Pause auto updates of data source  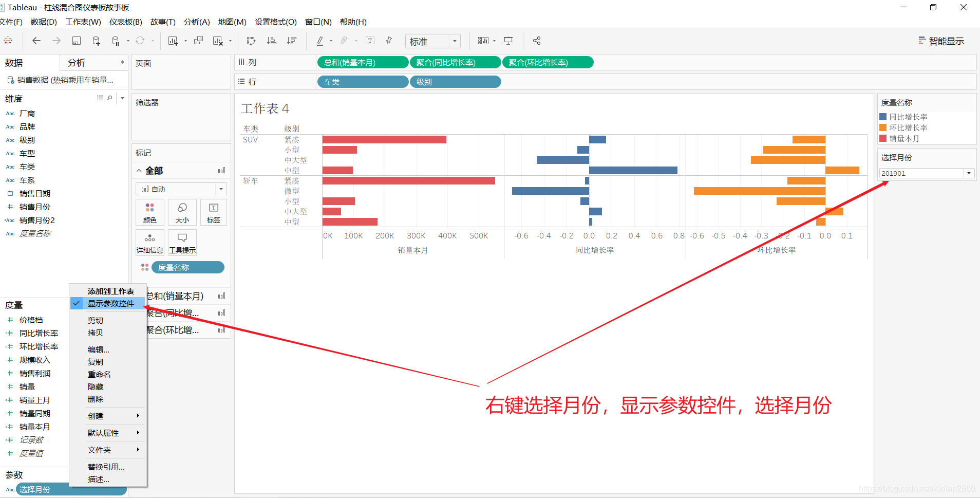pyautogui.click(x=116, y=41)
